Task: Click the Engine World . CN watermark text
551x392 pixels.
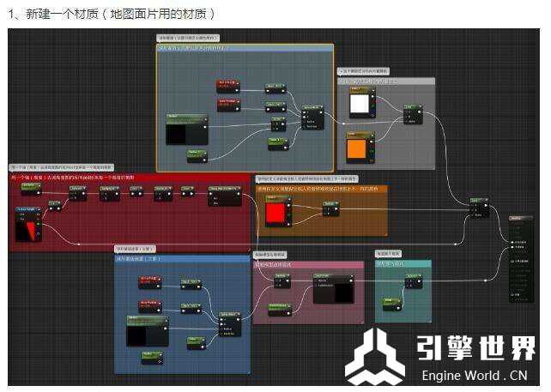Action: tap(474, 376)
